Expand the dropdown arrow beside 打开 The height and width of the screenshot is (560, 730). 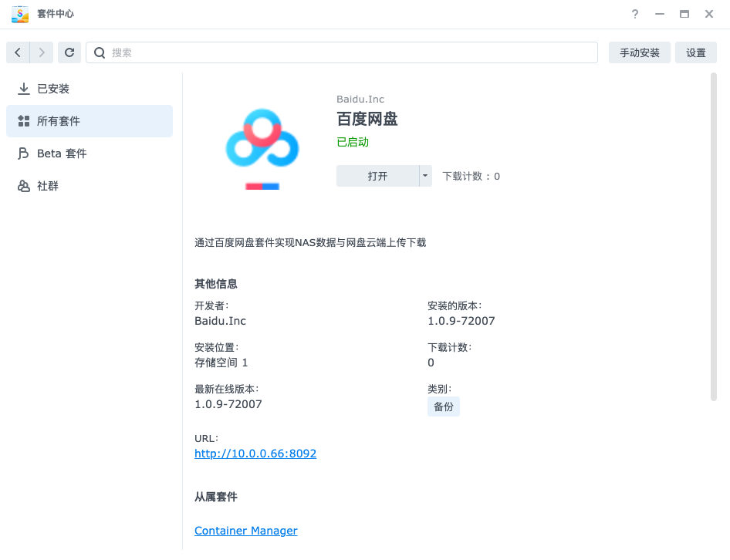click(x=425, y=176)
